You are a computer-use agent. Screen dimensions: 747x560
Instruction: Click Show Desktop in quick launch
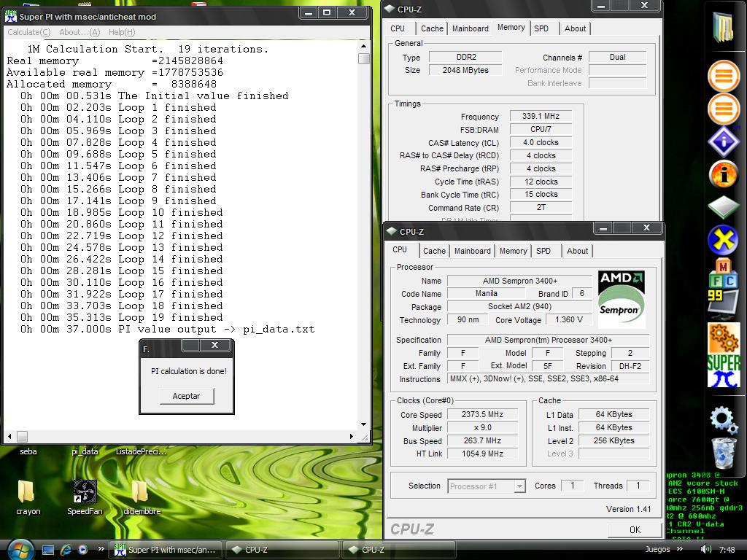(48, 550)
